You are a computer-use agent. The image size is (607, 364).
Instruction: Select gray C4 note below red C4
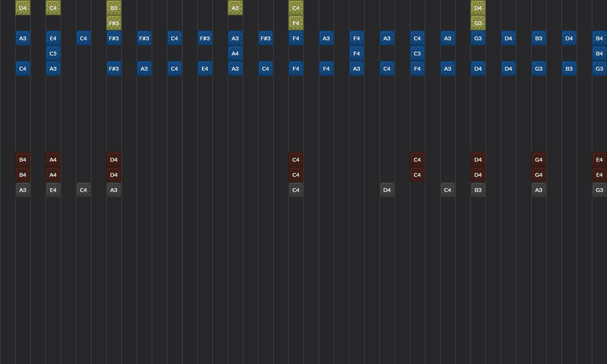pos(296,190)
